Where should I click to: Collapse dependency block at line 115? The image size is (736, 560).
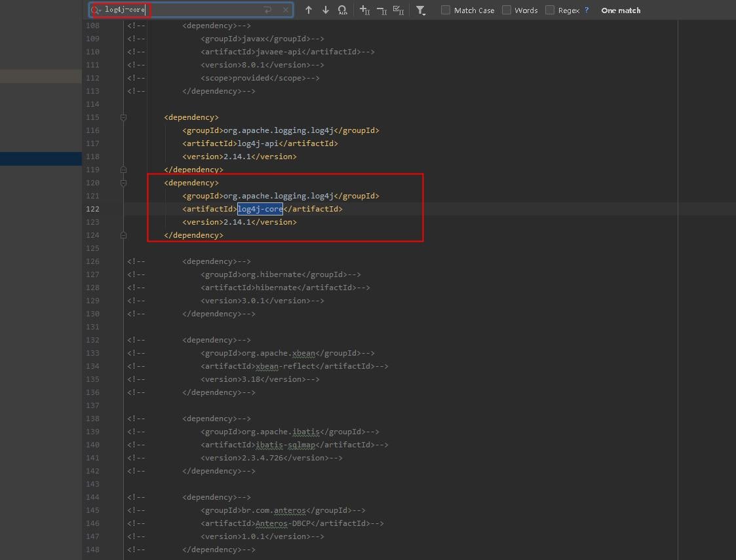pos(123,117)
